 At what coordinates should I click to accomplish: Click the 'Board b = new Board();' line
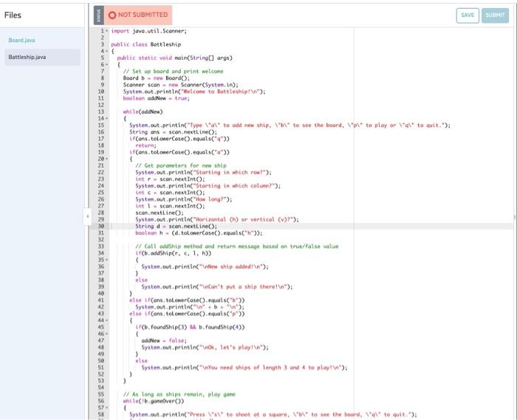157,78
